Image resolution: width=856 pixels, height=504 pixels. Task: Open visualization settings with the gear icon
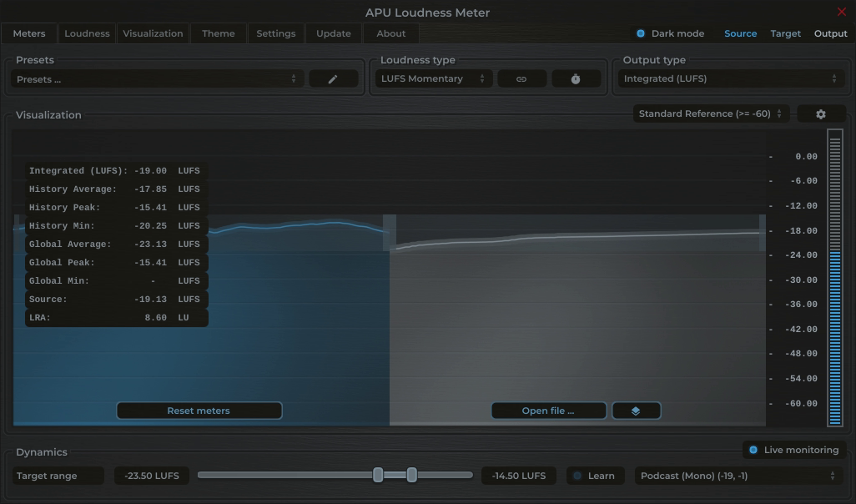(821, 113)
